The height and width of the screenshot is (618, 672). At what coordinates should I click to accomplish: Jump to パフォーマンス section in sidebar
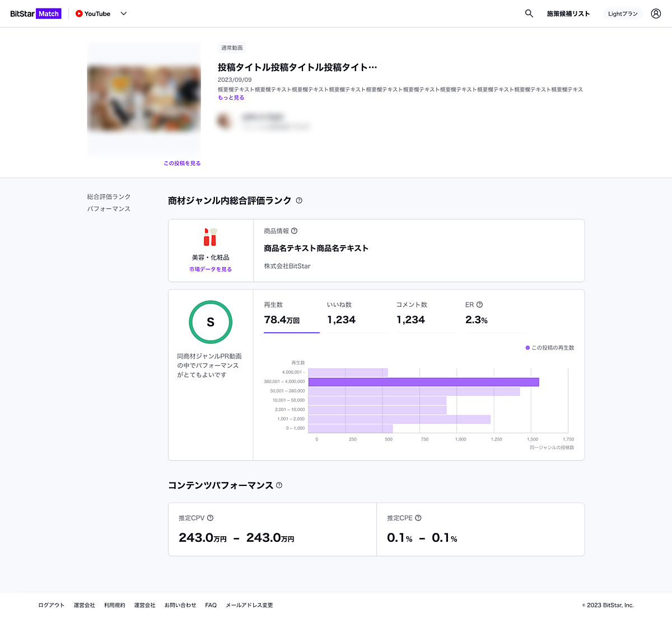pyautogui.click(x=109, y=209)
